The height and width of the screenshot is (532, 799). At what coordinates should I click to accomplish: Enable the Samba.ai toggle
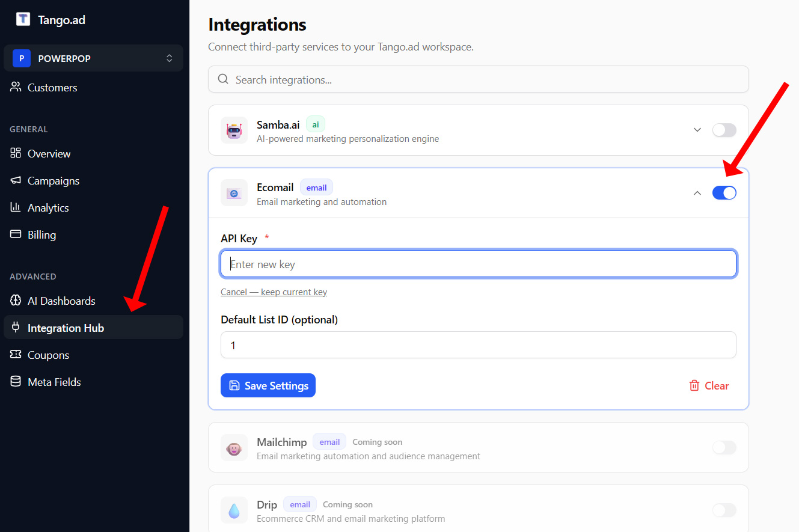pyautogui.click(x=724, y=130)
